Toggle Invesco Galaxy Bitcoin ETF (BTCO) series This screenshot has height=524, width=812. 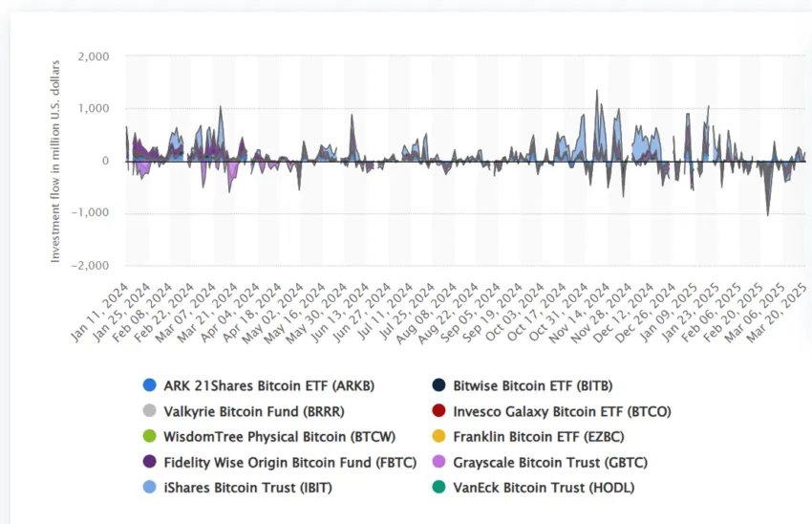tap(562, 411)
